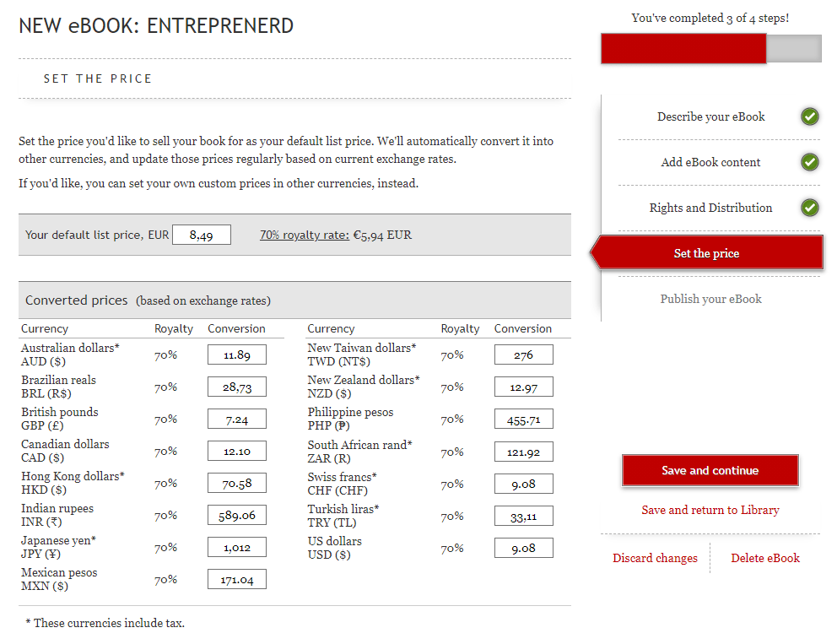Screen dimensions: 837x644
Task: Click the Turkish liras price box
Action: (x=523, y=515)
